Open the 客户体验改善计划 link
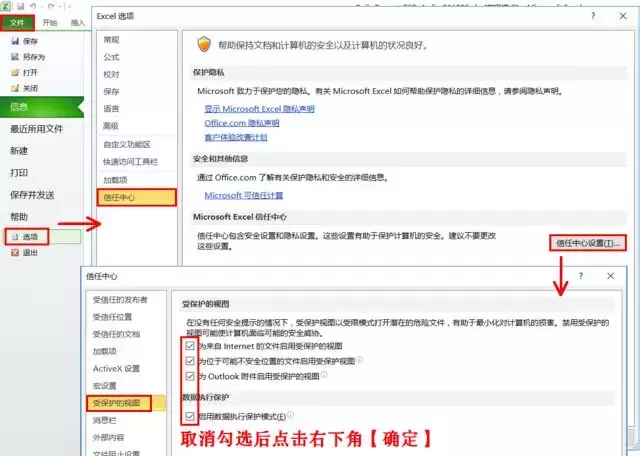This screenshot has width=640, height=456. pyautogui.click(x=236, y=138)
